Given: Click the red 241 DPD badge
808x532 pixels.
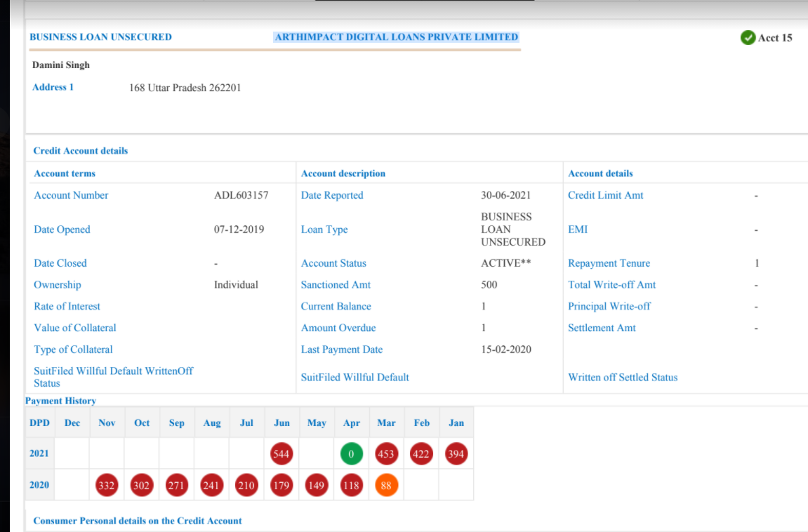Looking at the screenshot, I should coord(211,485).
